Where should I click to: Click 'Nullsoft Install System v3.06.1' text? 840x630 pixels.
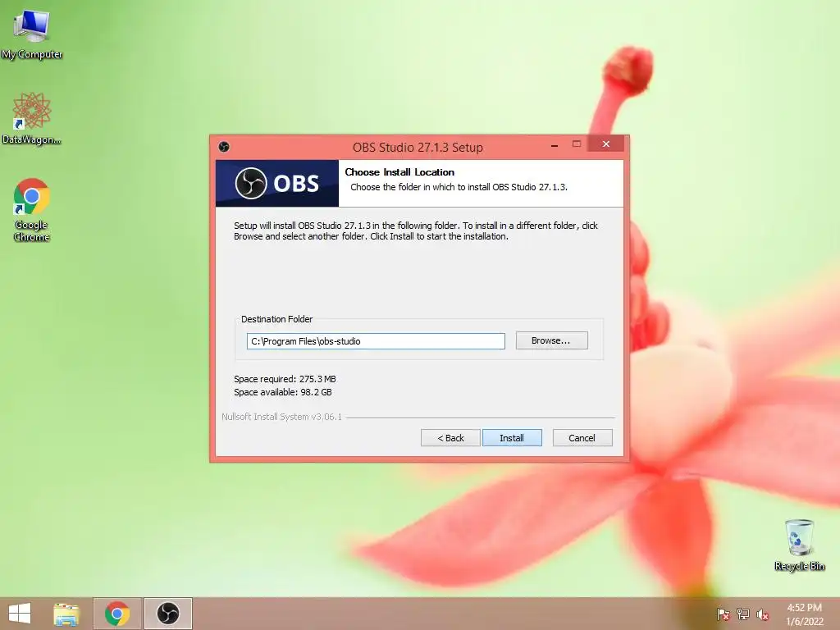282,417
